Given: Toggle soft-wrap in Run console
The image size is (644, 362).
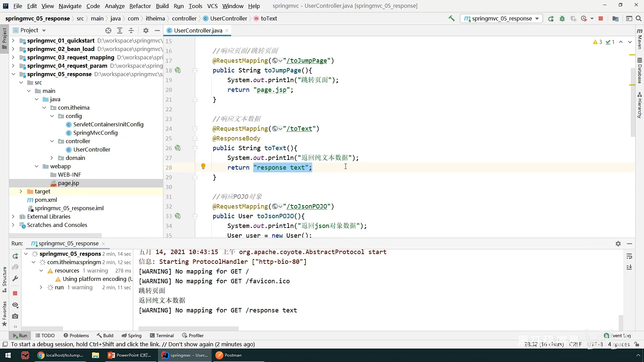Looking at the screenshot, I should [629, 256].
